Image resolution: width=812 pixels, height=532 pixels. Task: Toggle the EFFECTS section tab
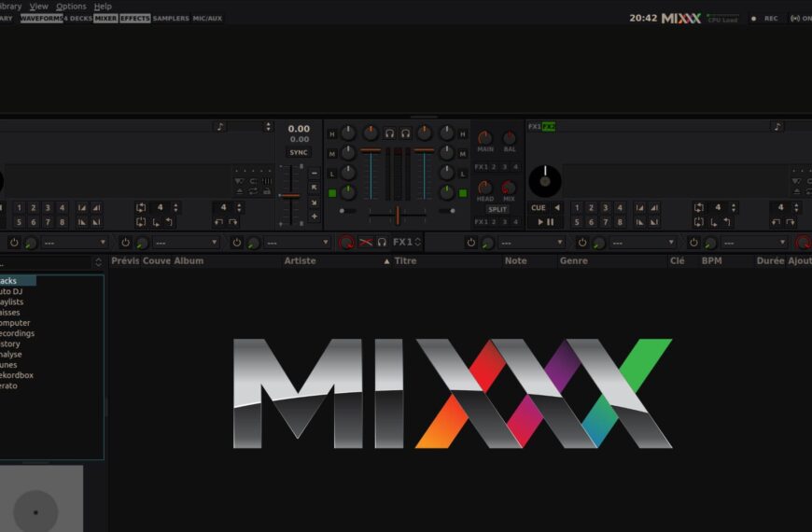(135, 18)
